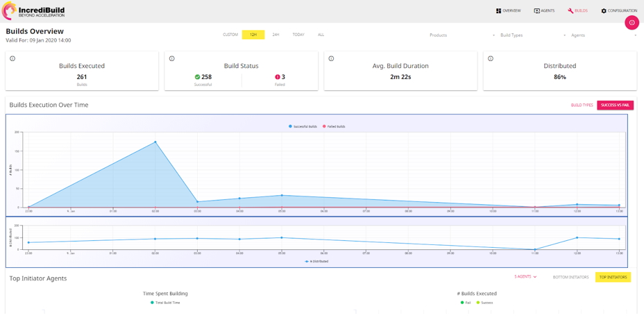Select the 12H time range
The width and height of the screenshot is (644, 320).
[253, 35]
